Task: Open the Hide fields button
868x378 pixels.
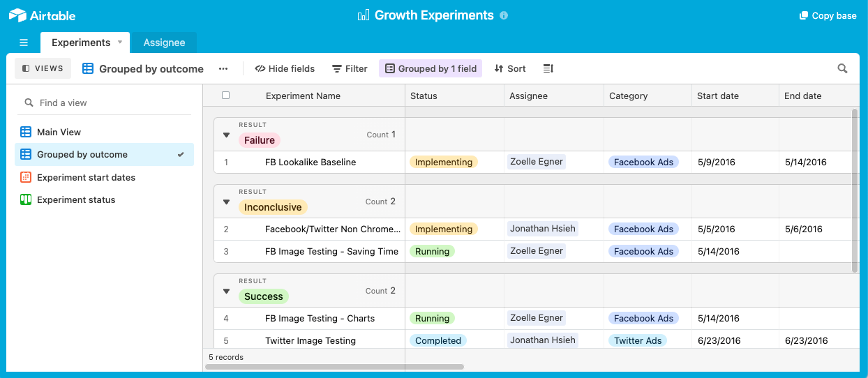Action: point(285,68)
